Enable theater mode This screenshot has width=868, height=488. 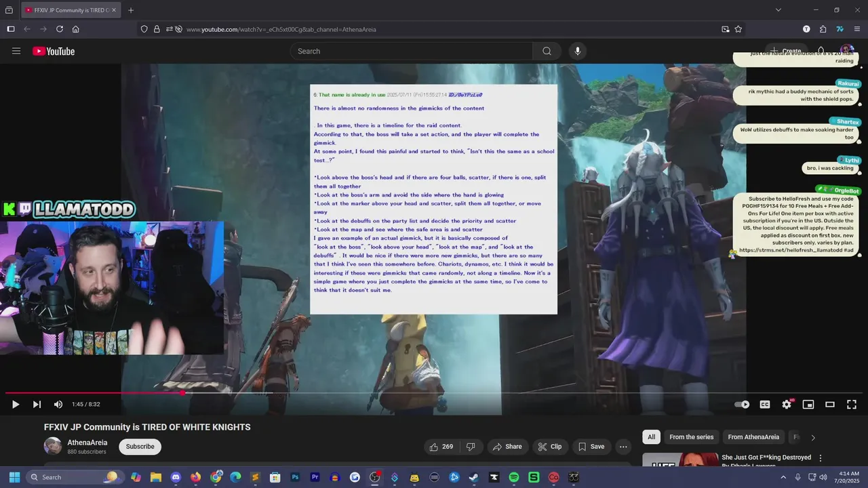pos(830,405)
